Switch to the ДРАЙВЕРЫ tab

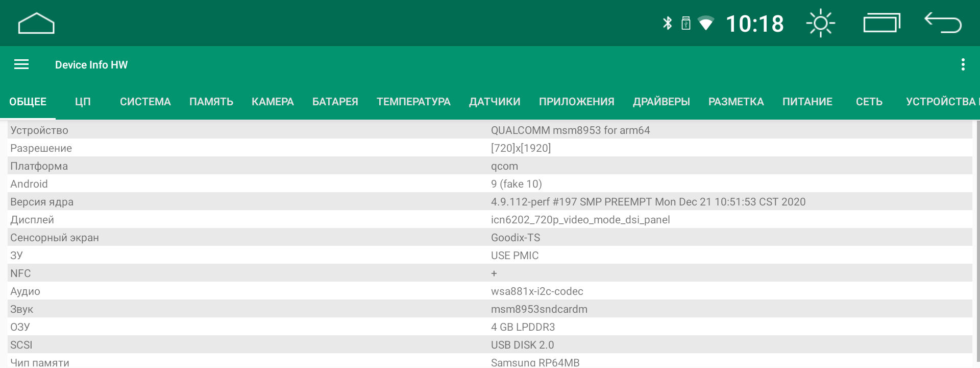(x=661, y=102)
